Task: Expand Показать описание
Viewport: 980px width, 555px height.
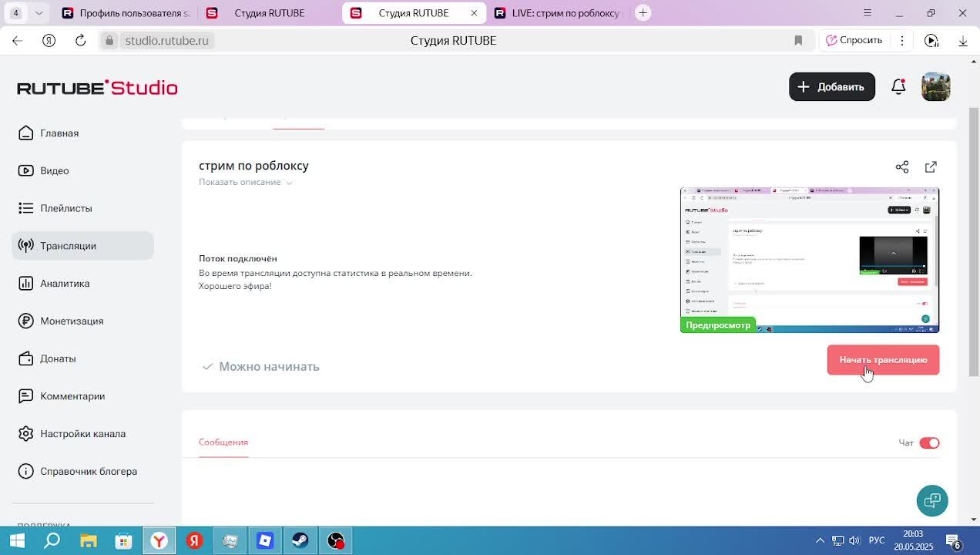Action: pyautogui.click(x=246, y=182)
